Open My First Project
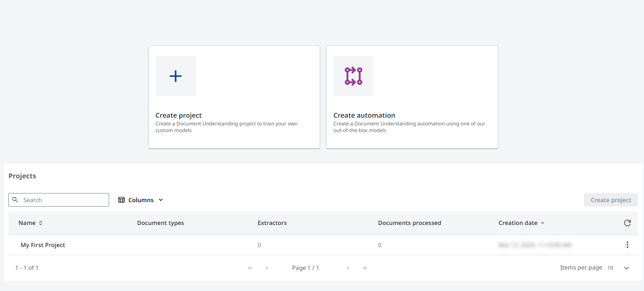The image size is (644, 291). tap(43, 245)
